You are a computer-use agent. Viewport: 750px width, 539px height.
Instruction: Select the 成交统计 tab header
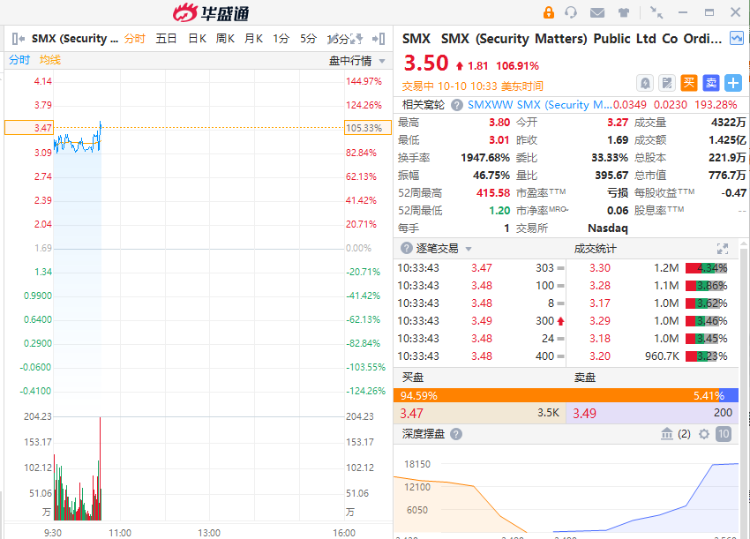click(x=595, y=248)
